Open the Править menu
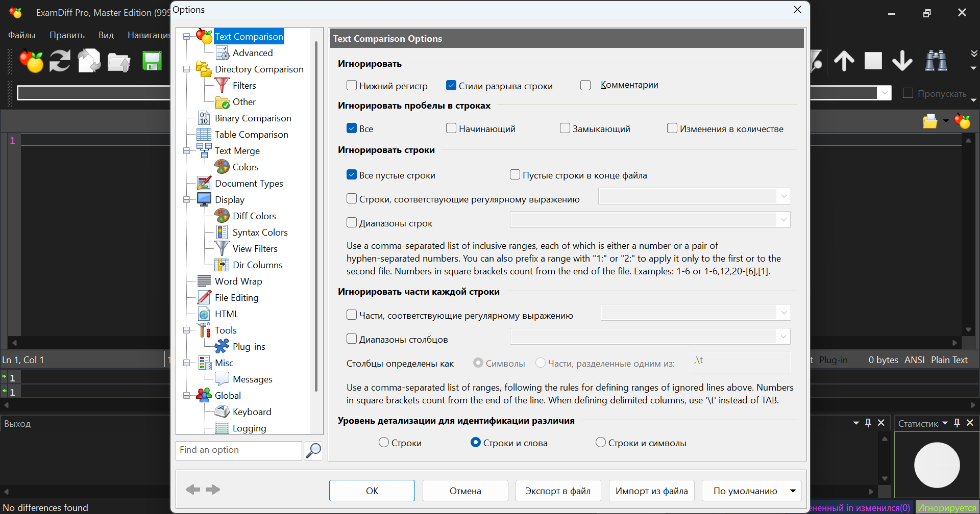Screen dimensions: 980x514 click(x=67, y=35)
